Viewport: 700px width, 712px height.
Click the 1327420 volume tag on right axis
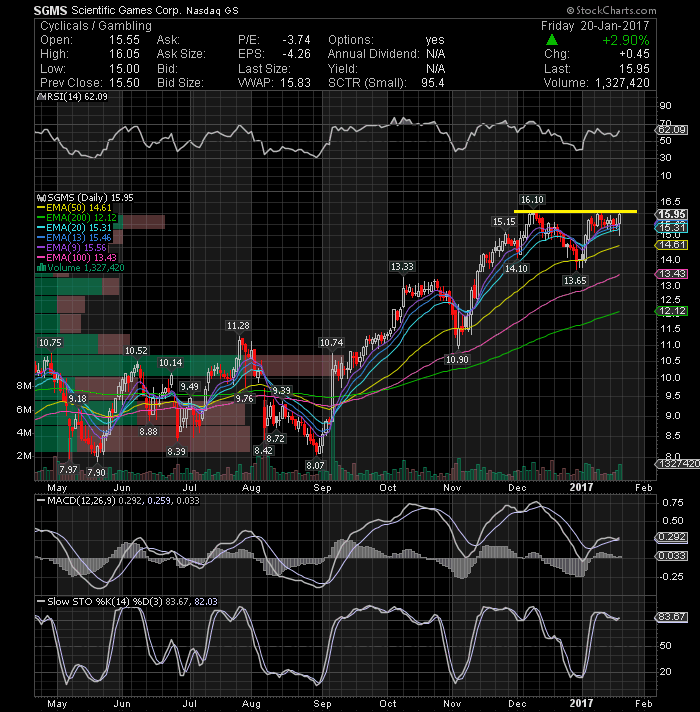tap(677, 464)
